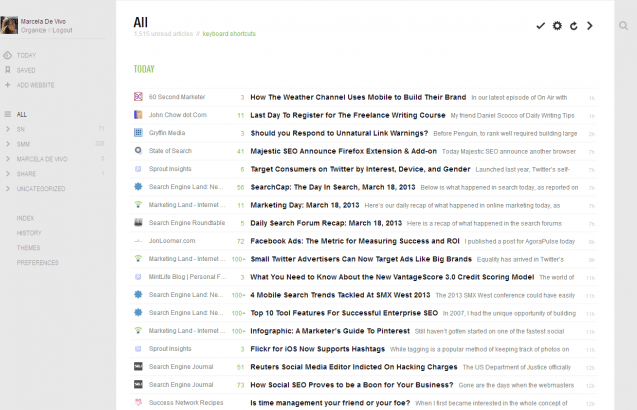Click the TODAY section heading

click(144, 69)
